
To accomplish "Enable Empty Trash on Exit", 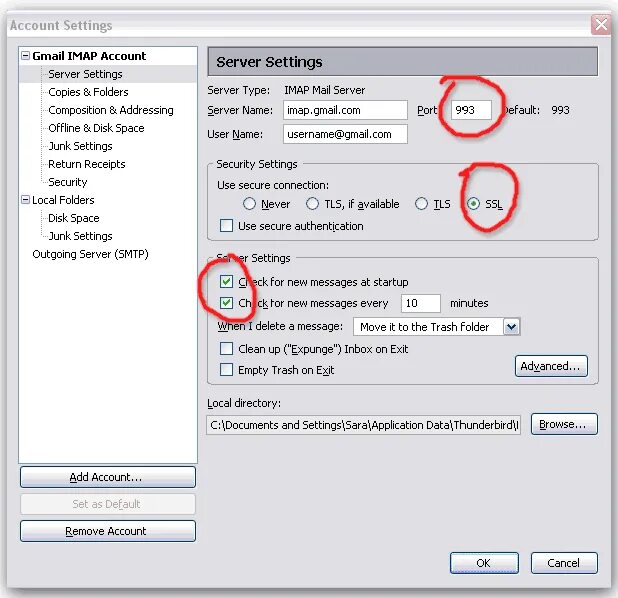I will click(x=226, y=370).
